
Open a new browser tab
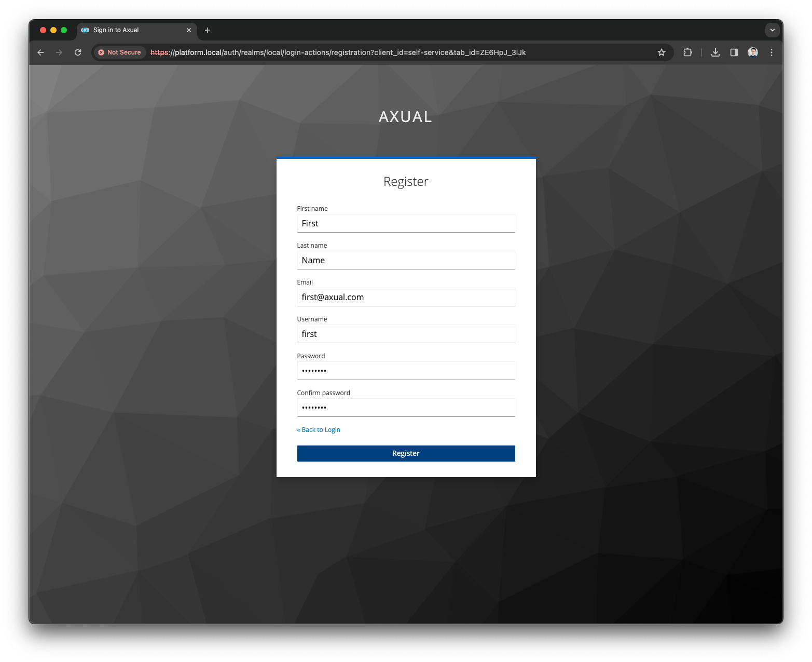[x=208, y=30]
